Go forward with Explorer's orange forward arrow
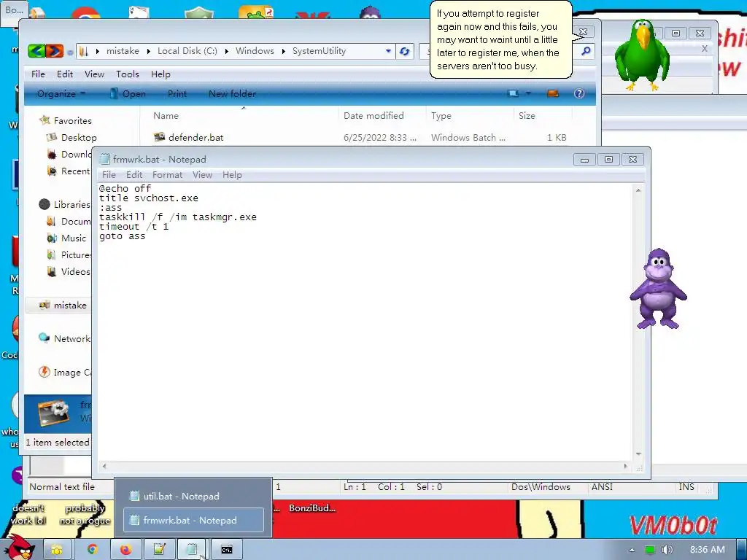747x560 pixels. [55, 50]
